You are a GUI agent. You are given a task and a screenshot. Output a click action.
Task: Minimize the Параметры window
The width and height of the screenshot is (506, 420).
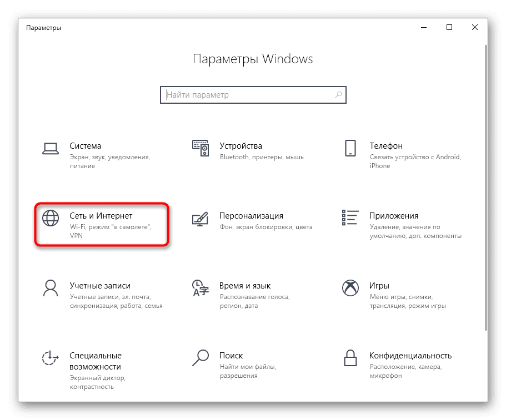(424, 27)
